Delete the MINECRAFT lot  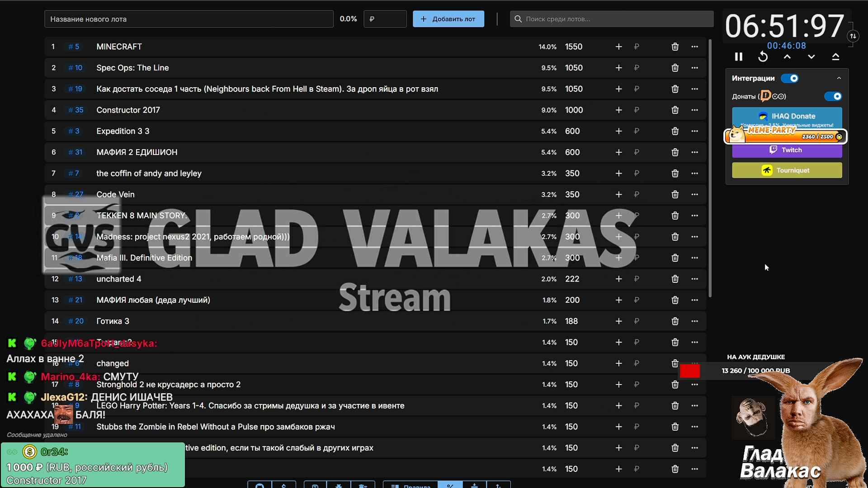(x=675, y=47)
